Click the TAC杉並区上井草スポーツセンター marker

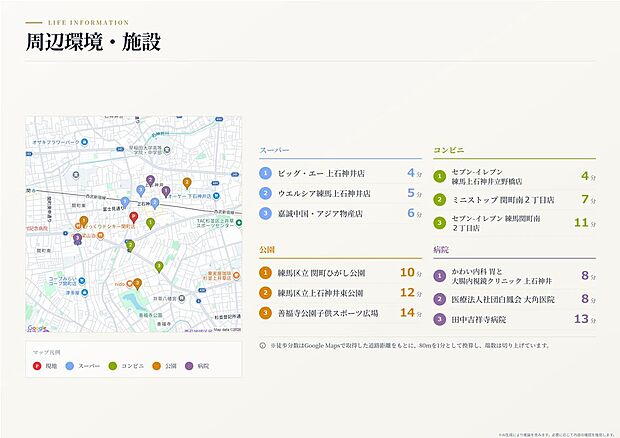coord(239,223)
